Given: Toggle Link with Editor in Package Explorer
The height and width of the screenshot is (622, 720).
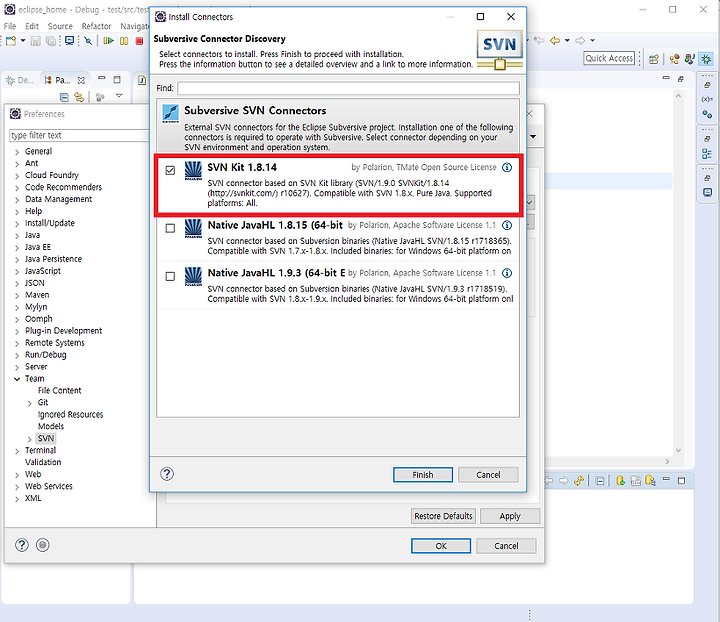Looking at the screenshot, I should (79, 97).
